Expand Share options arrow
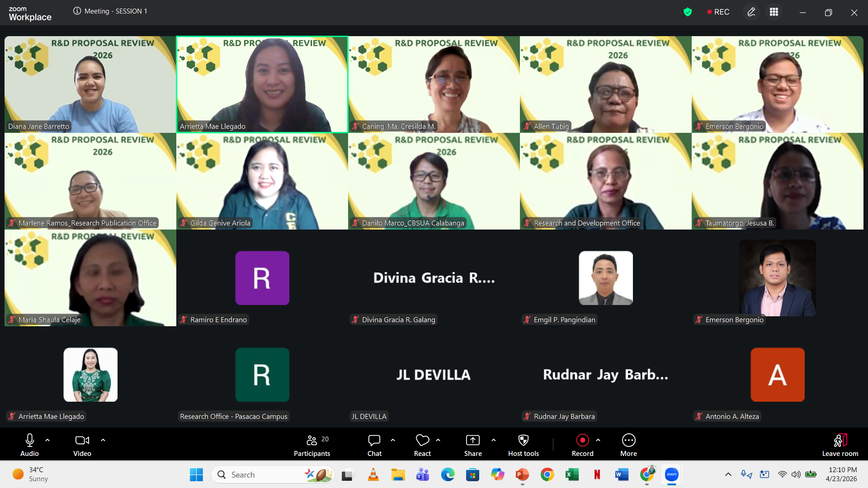 point(493,440)
